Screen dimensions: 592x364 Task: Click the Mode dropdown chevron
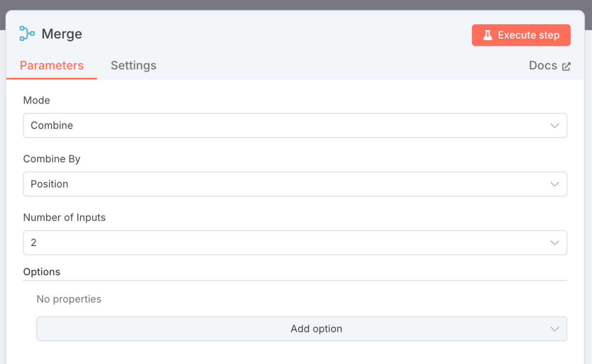point(555,126)
